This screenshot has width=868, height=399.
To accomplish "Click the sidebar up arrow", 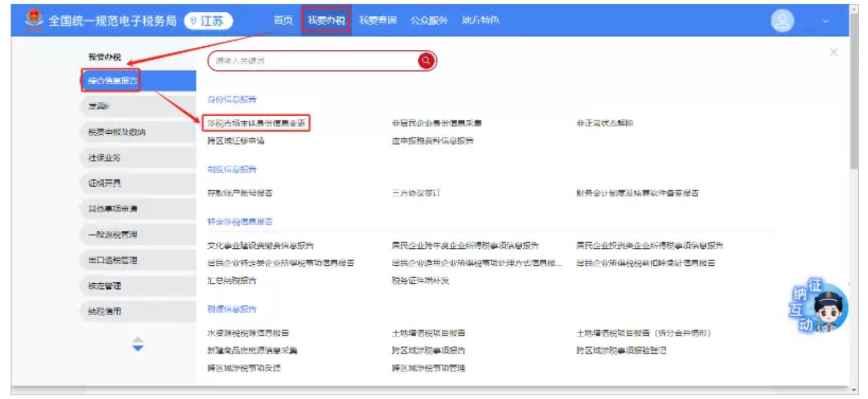I will coord(138,340).
